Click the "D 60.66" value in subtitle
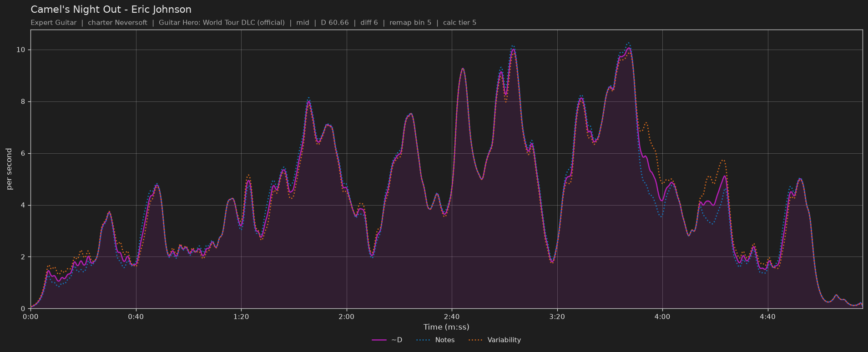The height and width of the screenshot is (352, 868). click(x=335, y=23)
